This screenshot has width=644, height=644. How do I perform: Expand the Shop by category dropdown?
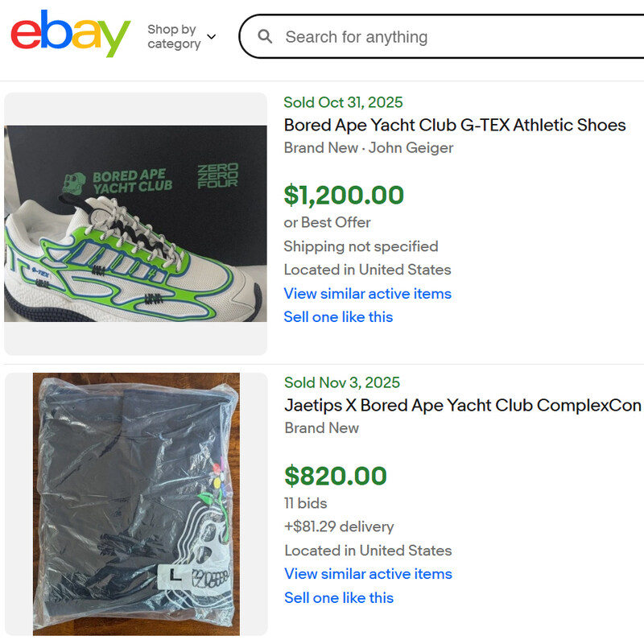click(173, 36)
